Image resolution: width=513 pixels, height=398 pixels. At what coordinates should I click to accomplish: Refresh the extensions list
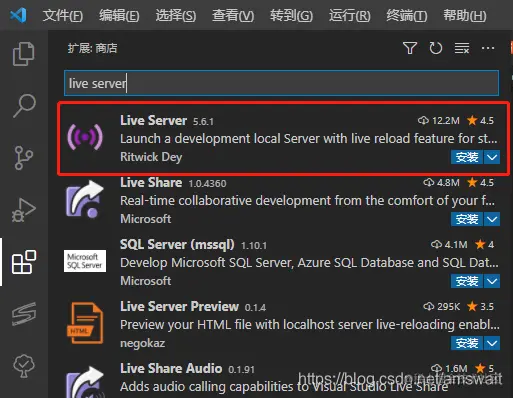coord(435,48)
